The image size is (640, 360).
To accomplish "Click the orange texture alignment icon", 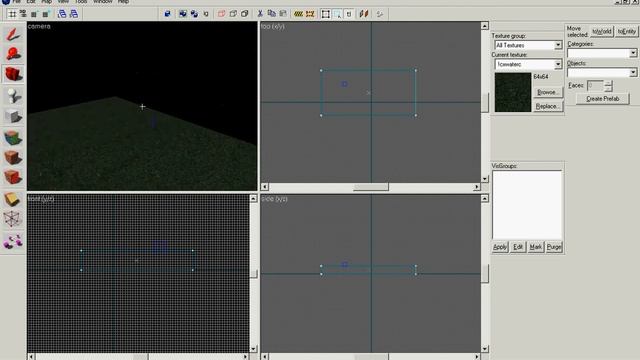I will tap(364, 14).
